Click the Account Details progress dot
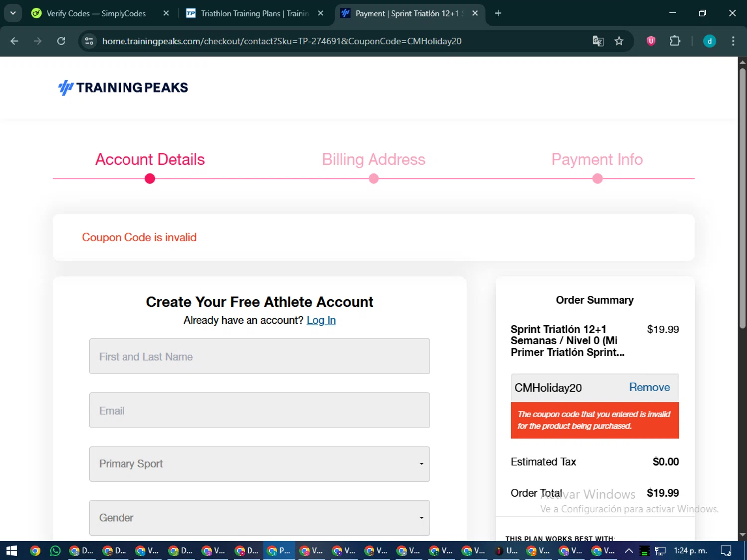The height and width of the screenshot is (560, 747). tap(150, 179)
